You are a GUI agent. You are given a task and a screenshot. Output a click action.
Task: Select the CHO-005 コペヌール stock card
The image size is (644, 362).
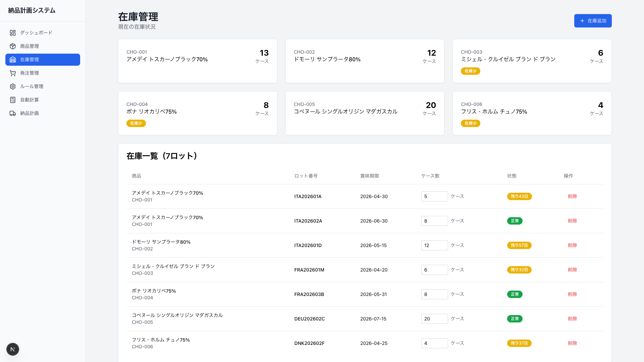(x=365, y=113)
